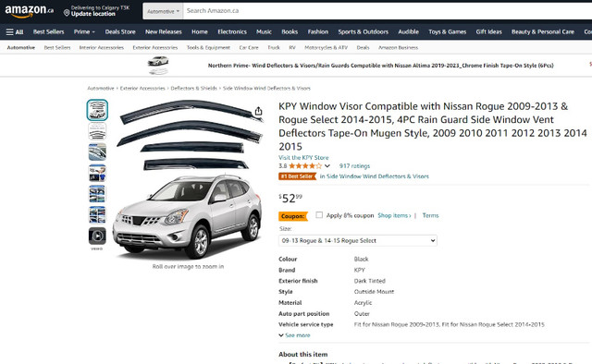The height and width of the screenshot is (364, 592).
Task: Select Truck sub-navigation item
Action: coord(274,47)
